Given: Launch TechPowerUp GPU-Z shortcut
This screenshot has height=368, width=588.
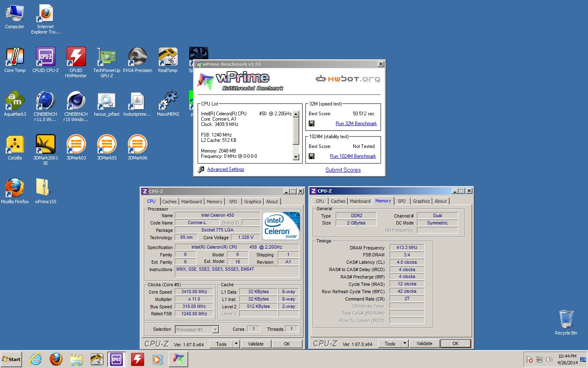Looking at the screenshot, I should pyautogui.click(x=107, y=62).
